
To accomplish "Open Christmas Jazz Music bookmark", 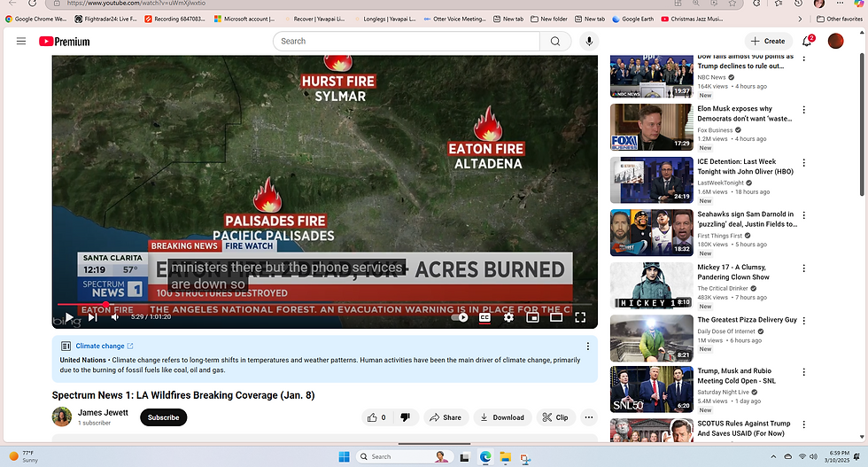I will pos(692,19).
